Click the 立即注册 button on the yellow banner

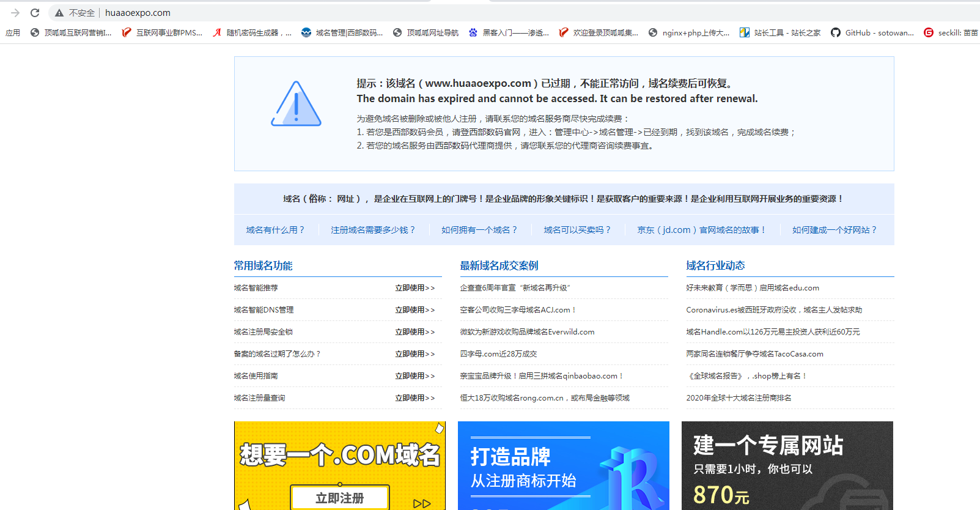pyautogui.click(x=340, y=498)
